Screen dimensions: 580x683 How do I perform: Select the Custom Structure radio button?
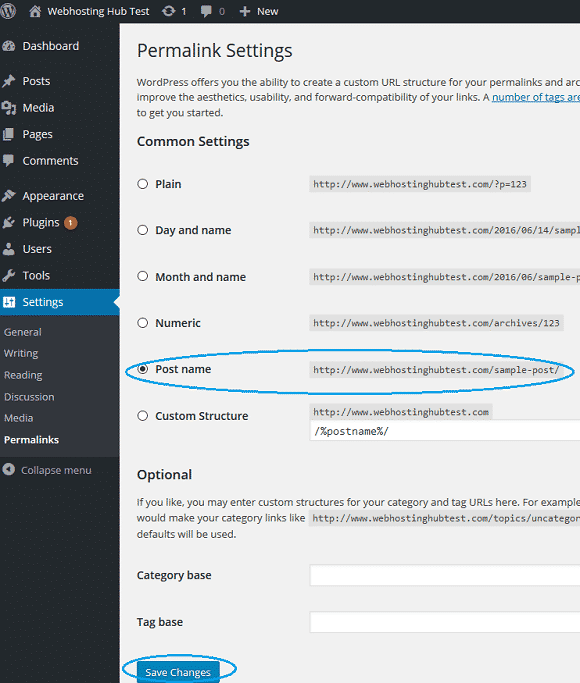[x=142, y=416]
